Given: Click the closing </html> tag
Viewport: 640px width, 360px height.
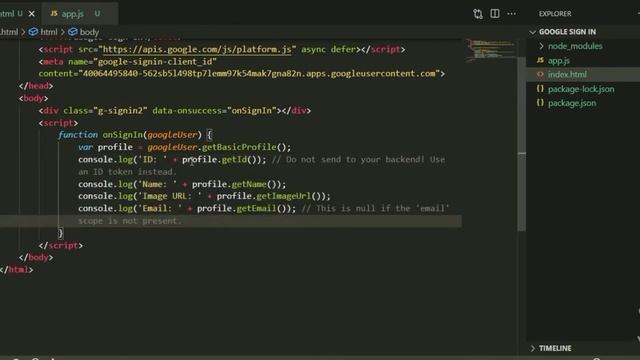Looking at the screenshot, I should click(x=16, y=270).
